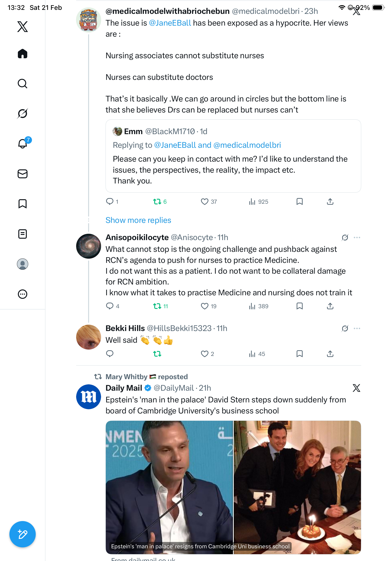The image size is (392, 561).
Task: Open the @JaneEBall mention link
Action: (170, 23)
